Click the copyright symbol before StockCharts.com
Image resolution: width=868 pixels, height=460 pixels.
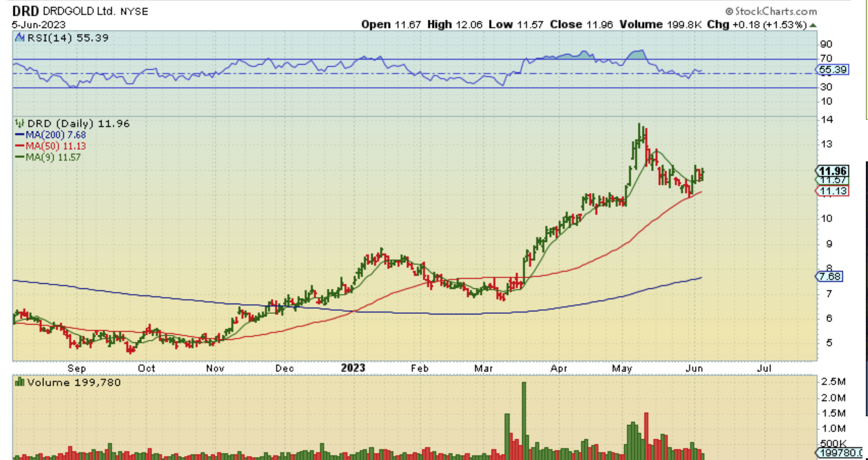coord(729,11)
